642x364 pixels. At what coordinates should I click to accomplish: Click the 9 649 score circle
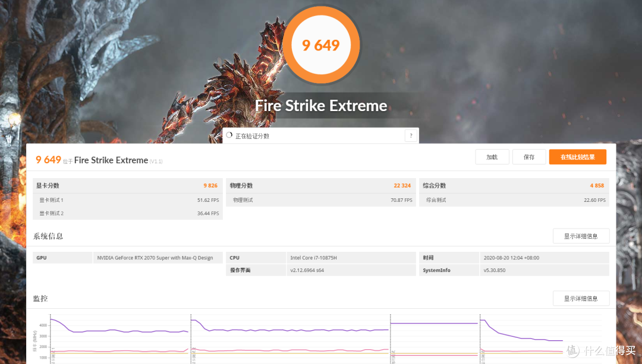(321, 45)
